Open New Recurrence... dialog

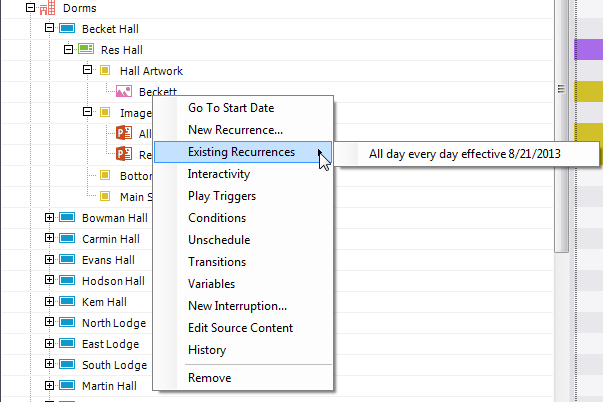[x=243, y=130]
